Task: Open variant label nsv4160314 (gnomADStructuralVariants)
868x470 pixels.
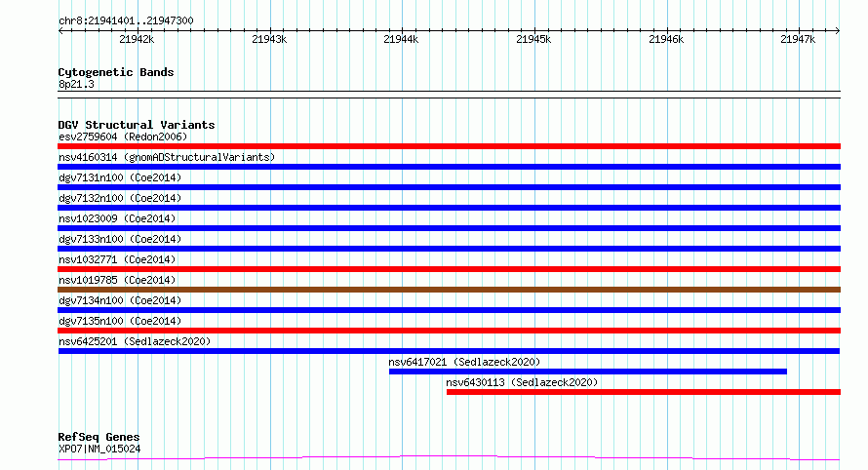Action: (167, 157)
